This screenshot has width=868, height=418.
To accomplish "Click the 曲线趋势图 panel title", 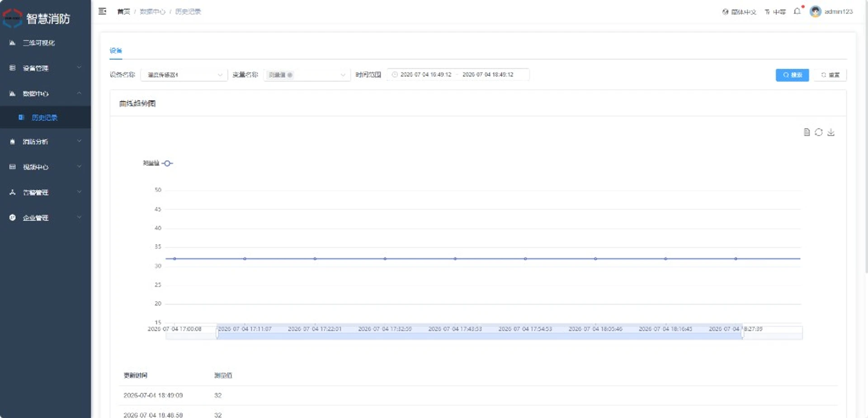I will pyautogui.click(x=137, y=104).
